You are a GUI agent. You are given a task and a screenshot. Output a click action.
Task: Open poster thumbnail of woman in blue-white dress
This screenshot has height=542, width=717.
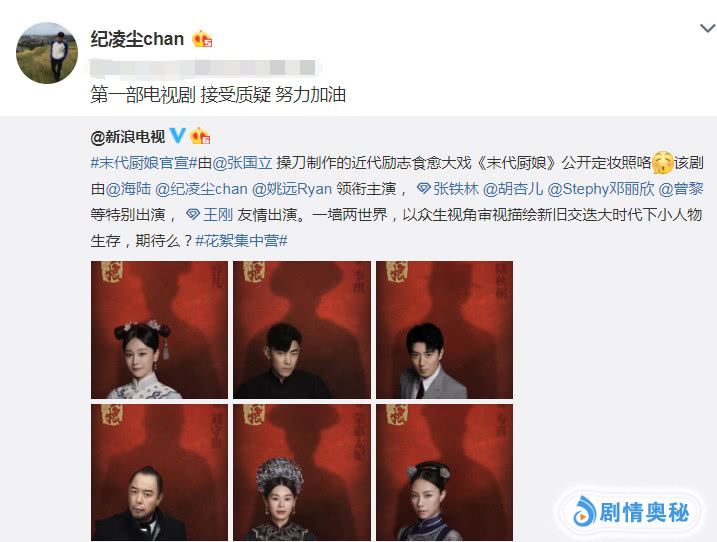[x=159, y=330]
